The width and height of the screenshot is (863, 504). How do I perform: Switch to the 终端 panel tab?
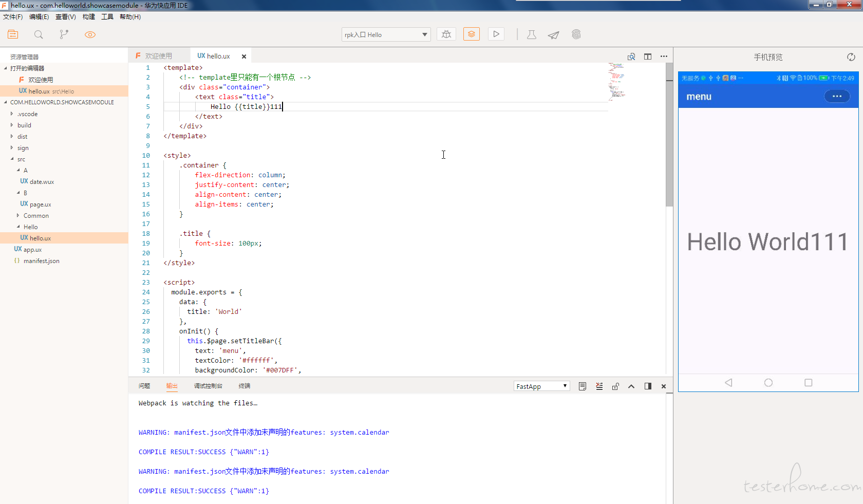point(245,386)
